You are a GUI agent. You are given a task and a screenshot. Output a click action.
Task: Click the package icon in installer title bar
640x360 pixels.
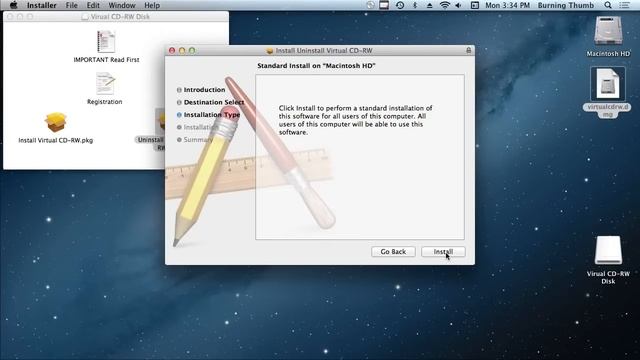pos(269,51)
